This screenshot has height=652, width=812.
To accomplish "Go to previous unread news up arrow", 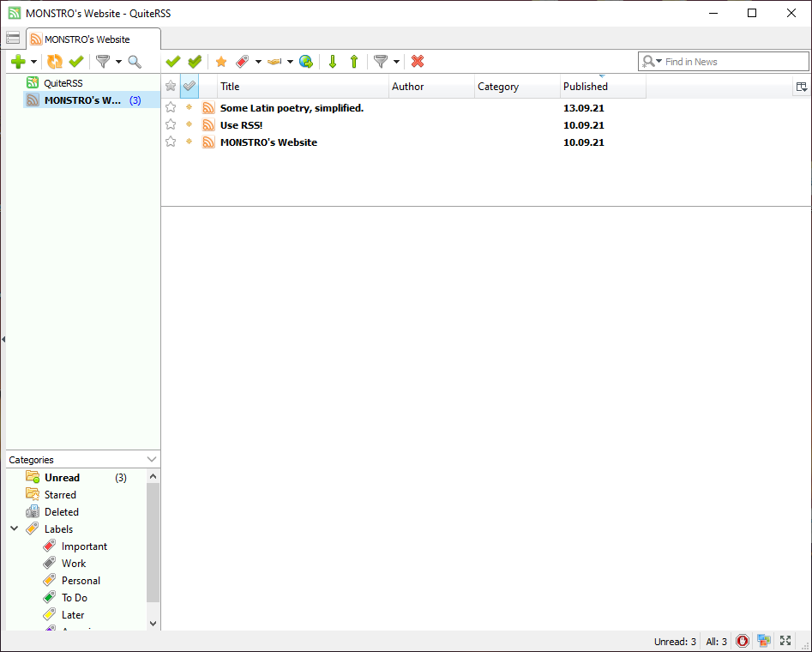I will (x=354, y=62).
